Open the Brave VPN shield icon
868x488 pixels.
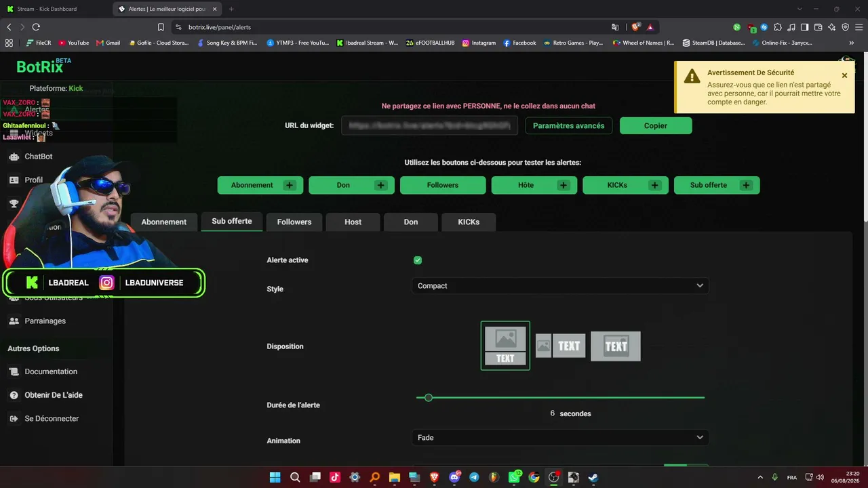pyautogui.click(x=846, y=27)
